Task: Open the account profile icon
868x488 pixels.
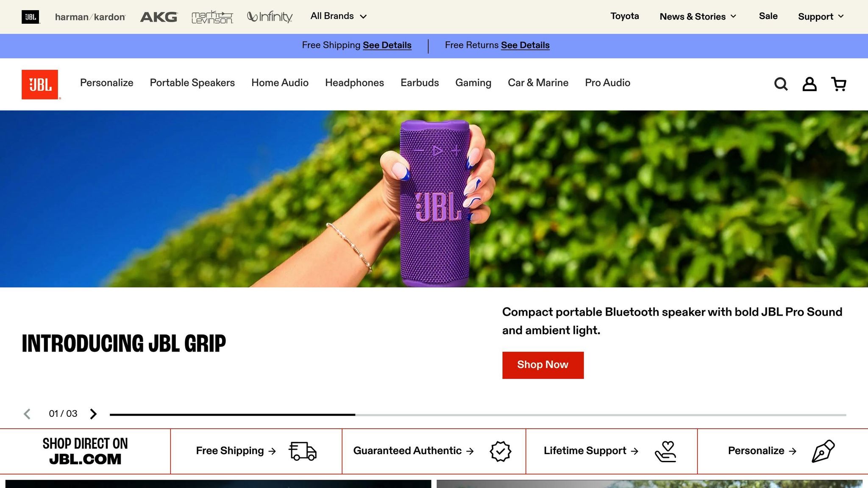Action: click(810, 84)
